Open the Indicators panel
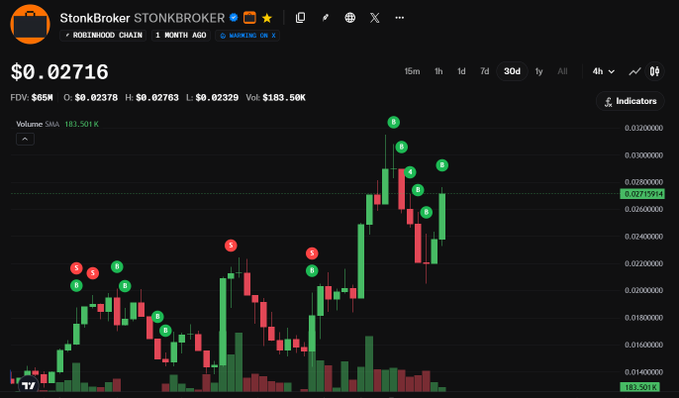This screenshot has height=398, width=679. tap(630, 101)
